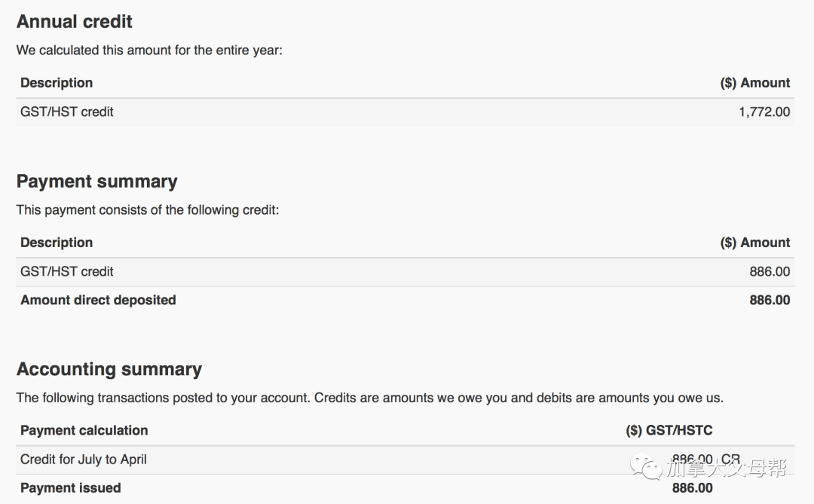Click the Payment issued row label
The image size is (814, 504).
coord(71,488)
